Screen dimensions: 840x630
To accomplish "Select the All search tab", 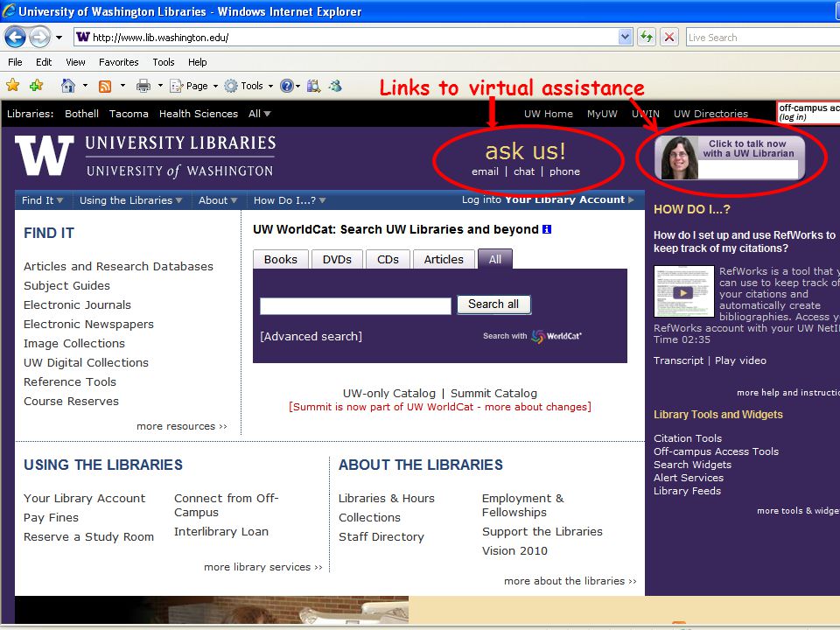I will point(495,259).
